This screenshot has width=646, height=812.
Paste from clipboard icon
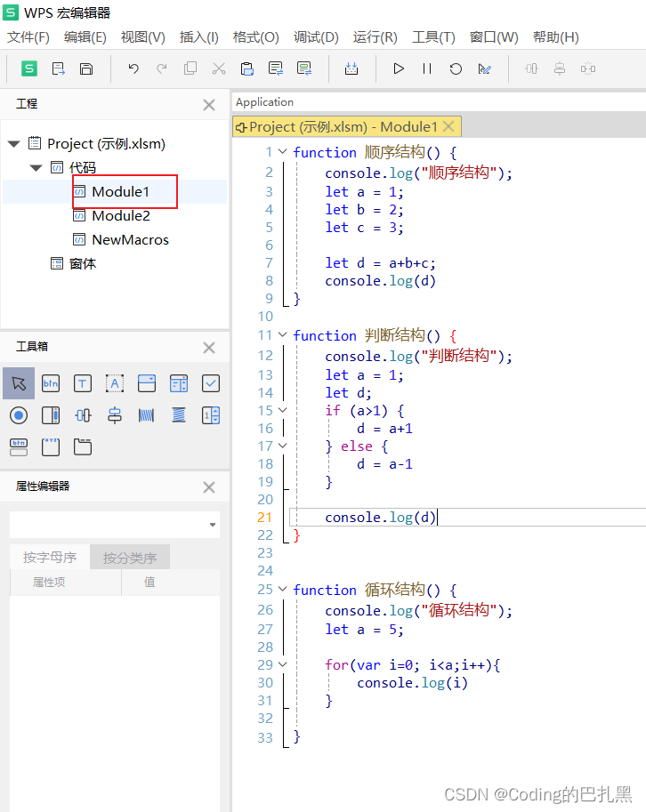[x=247, y=68]
